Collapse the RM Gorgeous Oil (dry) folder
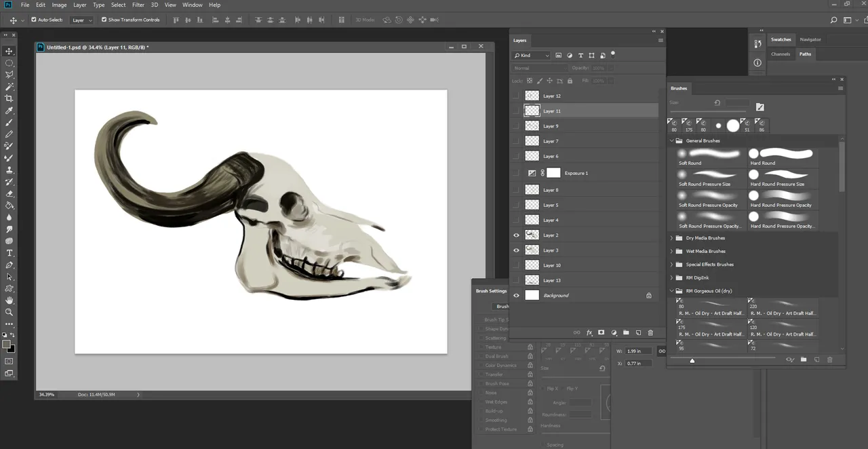868x449 pixels. click(672, 291)
